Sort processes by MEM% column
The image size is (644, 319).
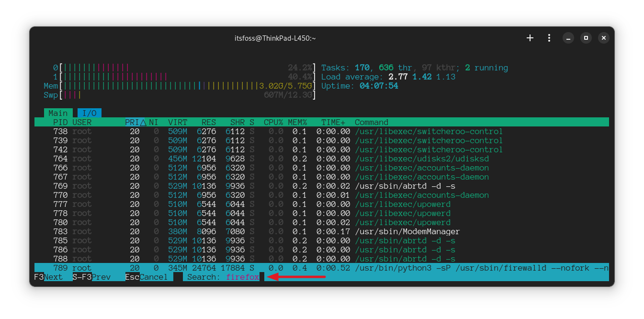click(297, 122)
